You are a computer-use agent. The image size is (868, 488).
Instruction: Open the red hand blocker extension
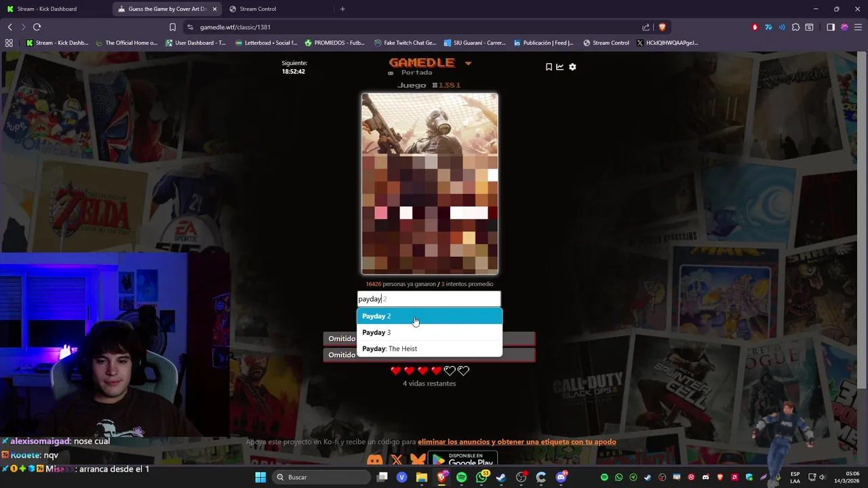tap(755, 27)
